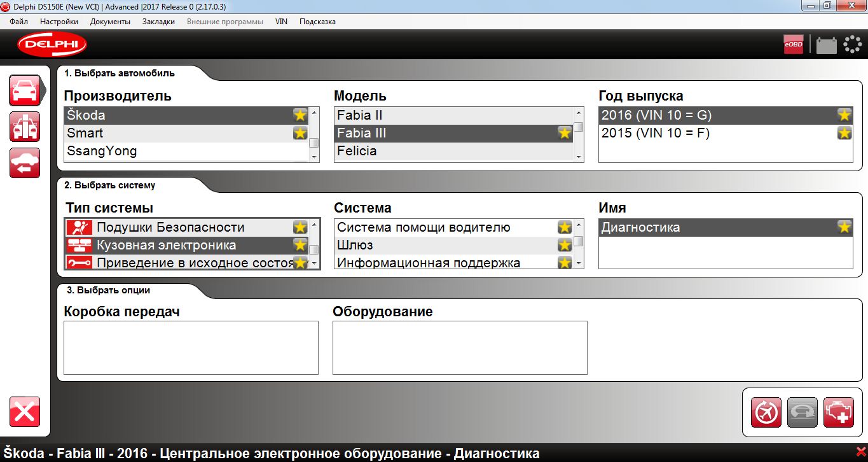Click up arrow in Тип системы list
The image size is (868, 462).
tap(313, 225)
